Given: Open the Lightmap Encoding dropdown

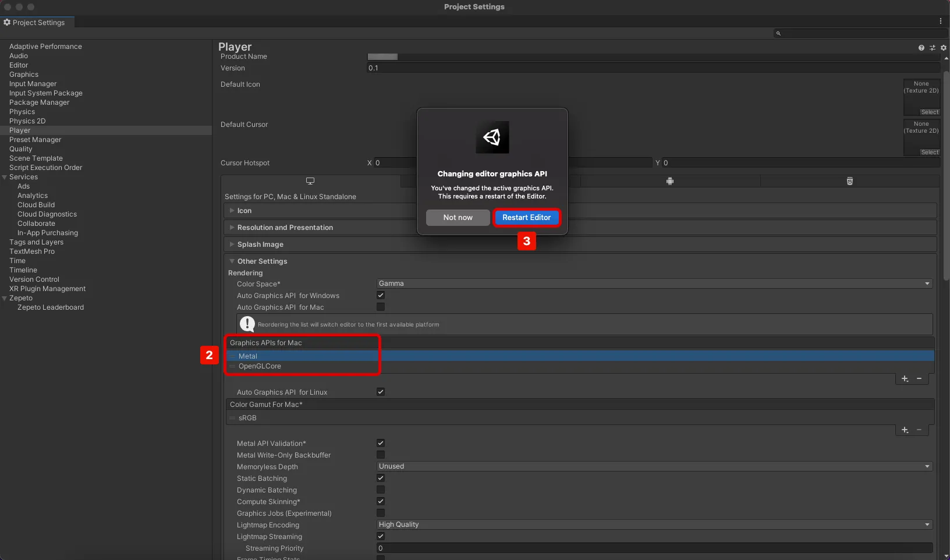Looking at the screenshot, I should pos(654,524).
